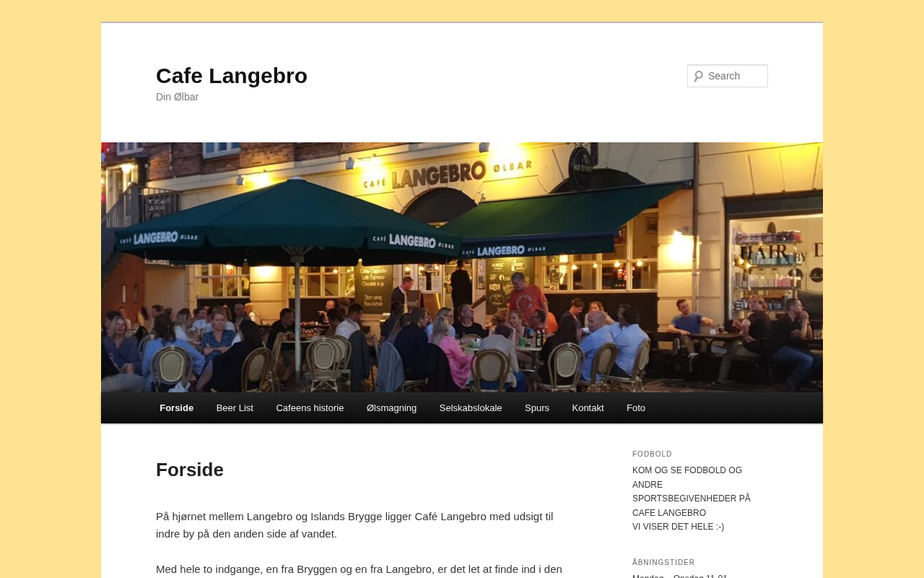The image size is (924, 578).
Task: Click the Forside page heading
Action: pos(190,470)
